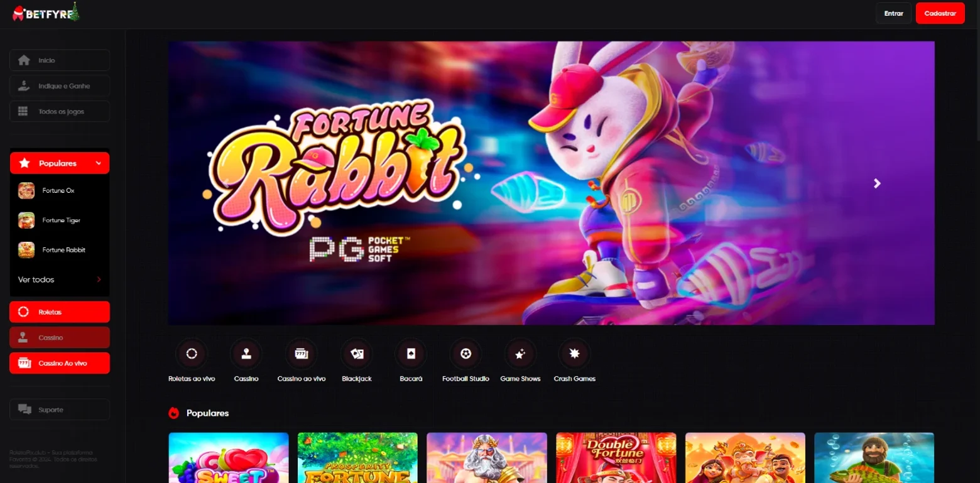This screenshot has height=483, width=980.
Task: Click the Populares star icon in sidebar
Action: pos(24,163)
